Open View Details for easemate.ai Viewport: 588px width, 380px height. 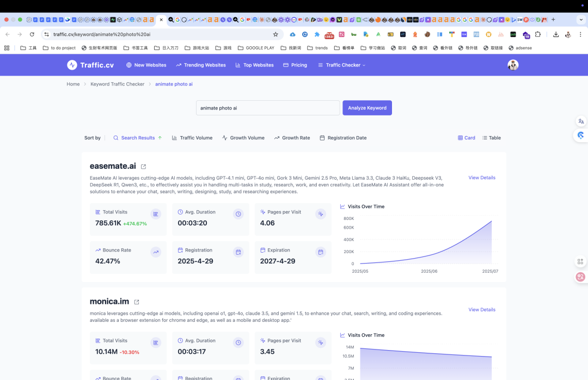(x=482, y=177)
